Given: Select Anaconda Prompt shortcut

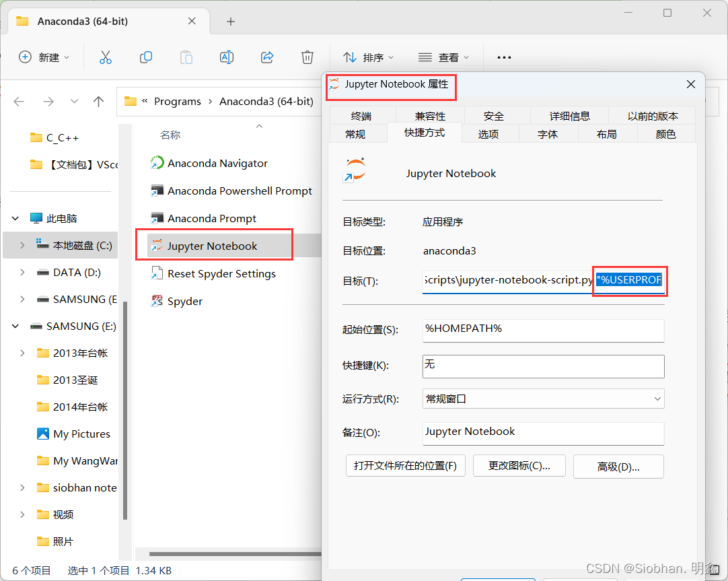Looking at the screenshot, I should coord(203,218).
